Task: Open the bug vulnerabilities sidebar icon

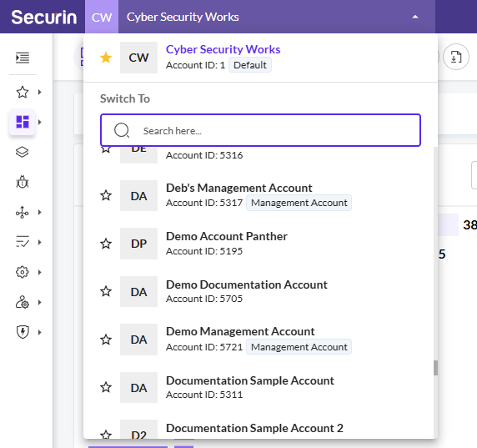Action: 23,182
